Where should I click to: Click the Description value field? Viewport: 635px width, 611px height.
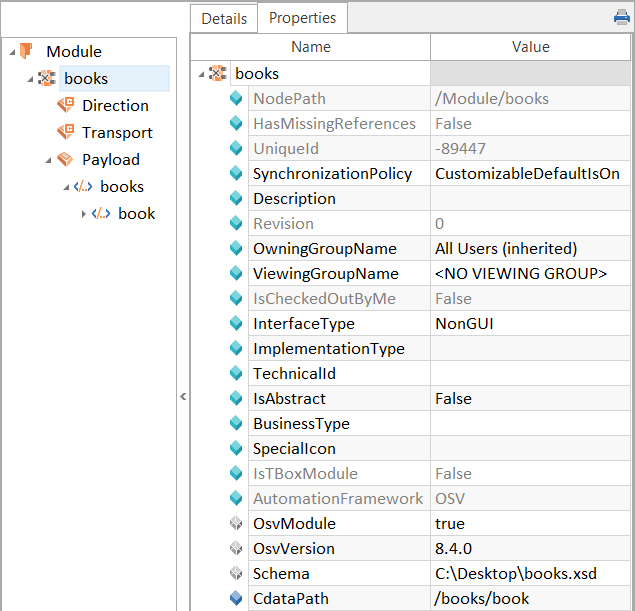coord(530,199)
